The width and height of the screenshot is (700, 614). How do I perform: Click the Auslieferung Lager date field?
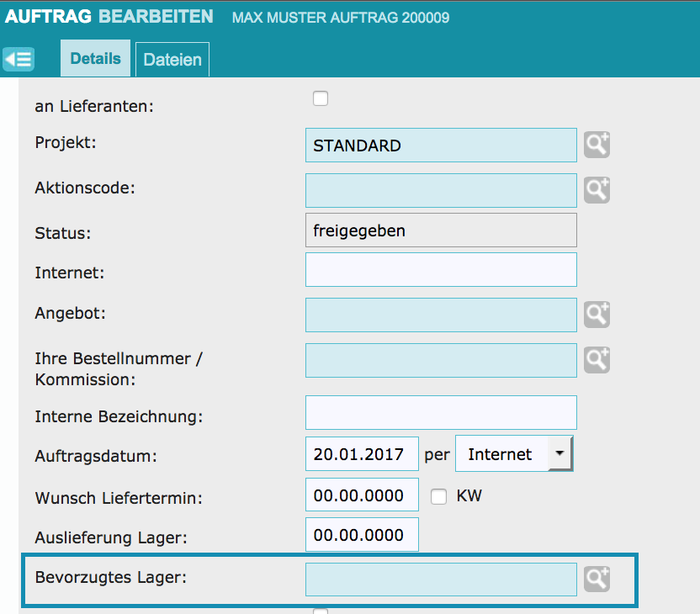[x=362, y=535]
